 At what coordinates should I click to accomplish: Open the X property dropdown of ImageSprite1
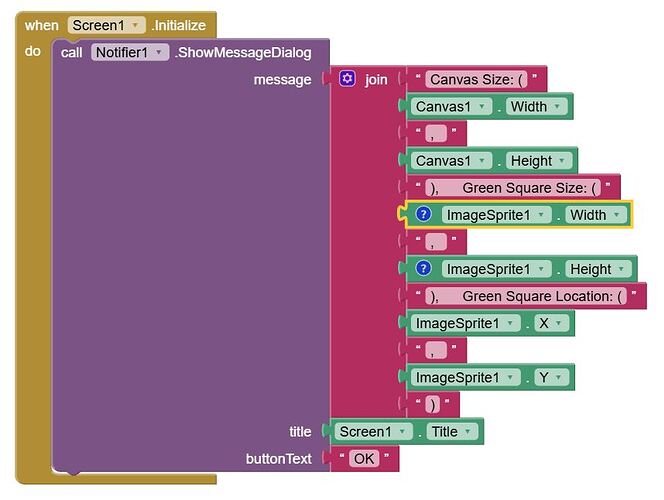551,323
